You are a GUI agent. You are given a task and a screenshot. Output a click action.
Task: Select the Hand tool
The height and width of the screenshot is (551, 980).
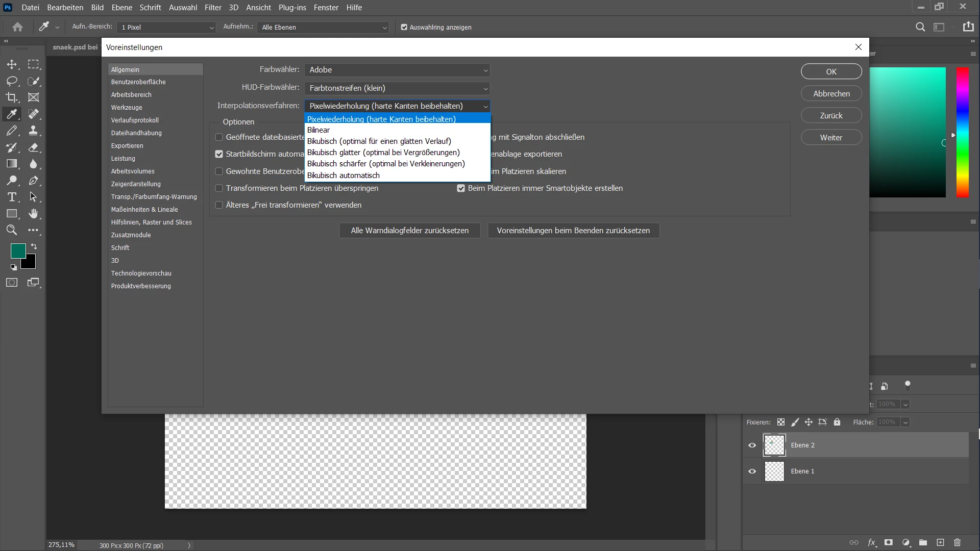coord(33,214)
